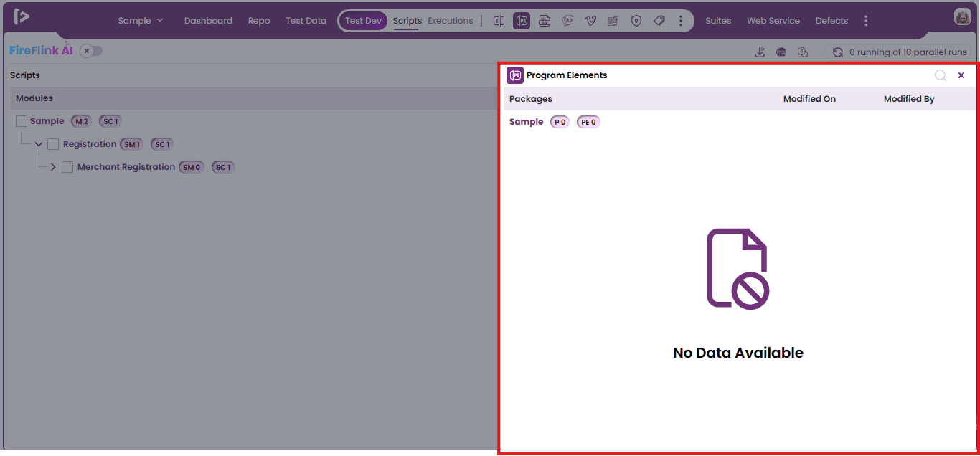Open the kebab menu after Defects

click(x=866, y=21)
